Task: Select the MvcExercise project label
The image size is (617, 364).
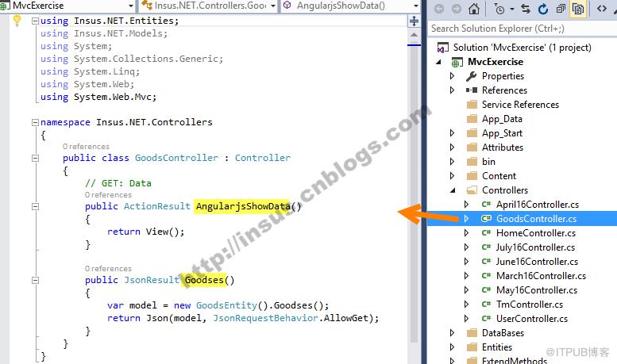Action: pos(496,62)
